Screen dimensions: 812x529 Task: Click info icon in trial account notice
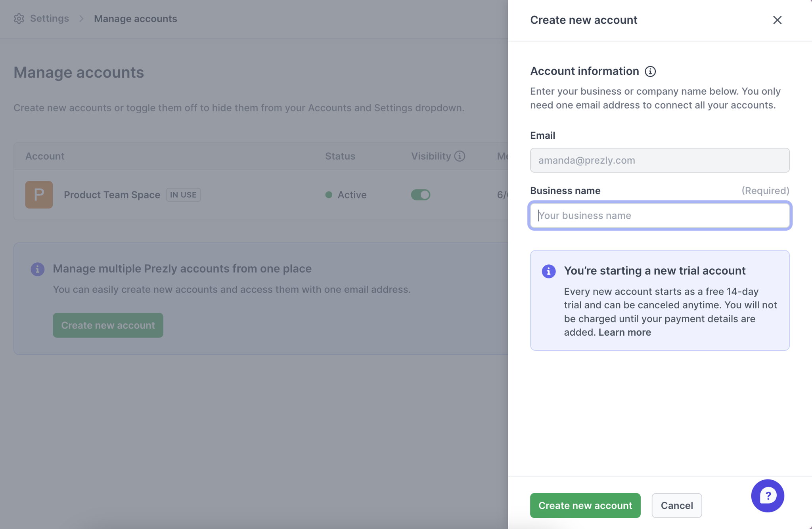tap(548, 271)
